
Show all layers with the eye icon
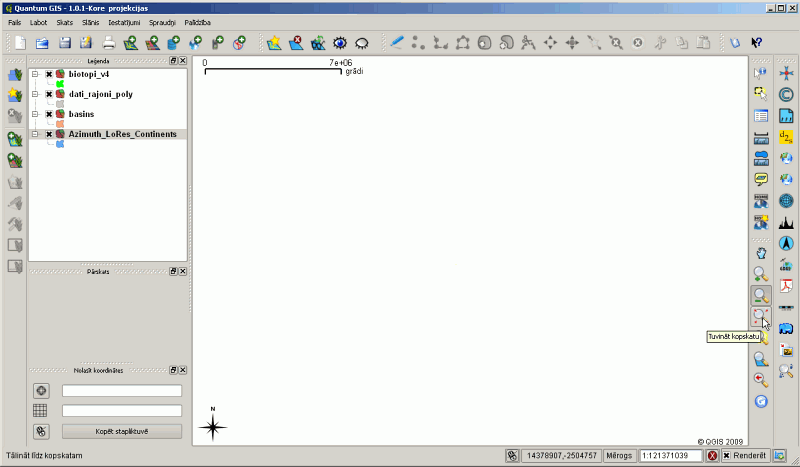340,43
